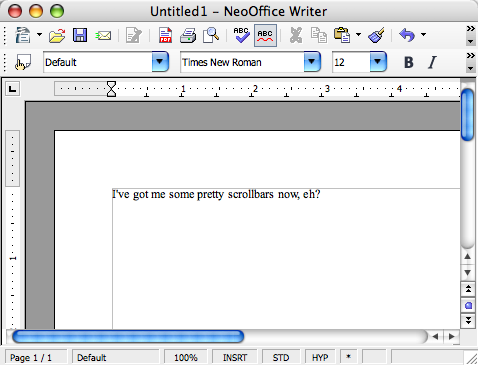478x365 pixels.
Task: Toggle Bold formatting
Action: [409, 62]
